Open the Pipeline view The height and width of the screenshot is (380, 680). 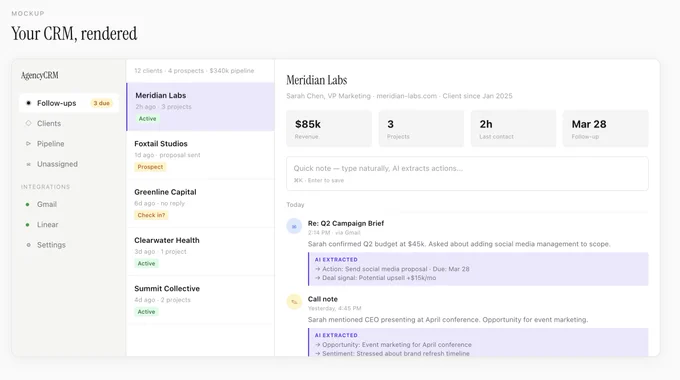69,144
